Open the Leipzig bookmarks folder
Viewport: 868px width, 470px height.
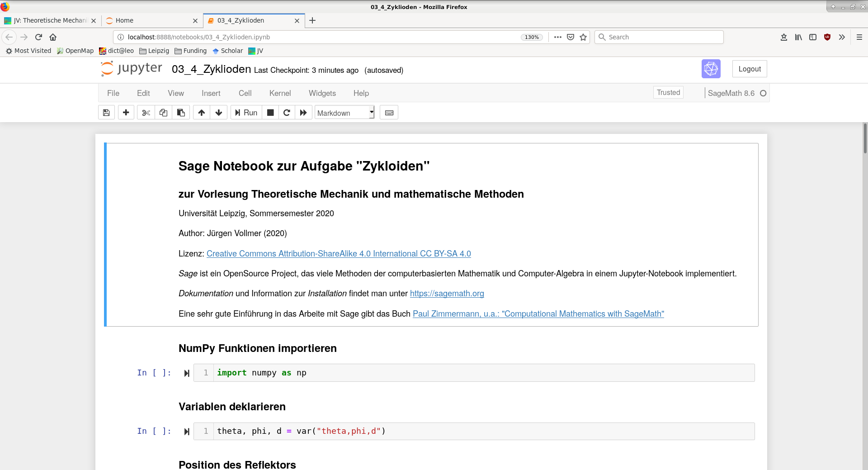(154, 51)
